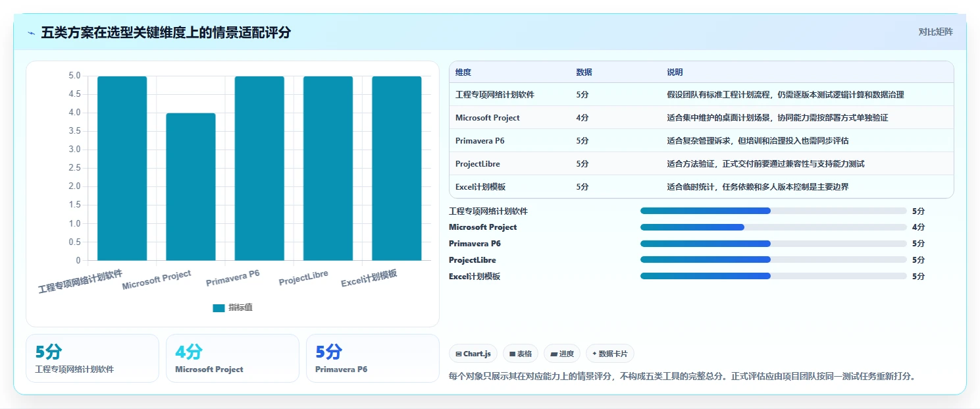Image resolution: width=980 pixels, height=409 pixels.
Task: Click the Microsoft Project progress bar
Action: coord(773,227)
